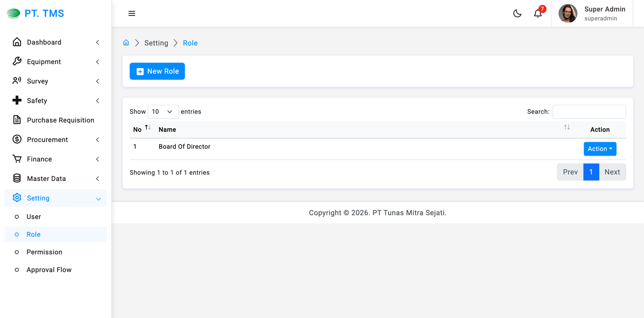Click the New Role button
This screenshot has width=644, height=318.
click(x=157, y=71)
